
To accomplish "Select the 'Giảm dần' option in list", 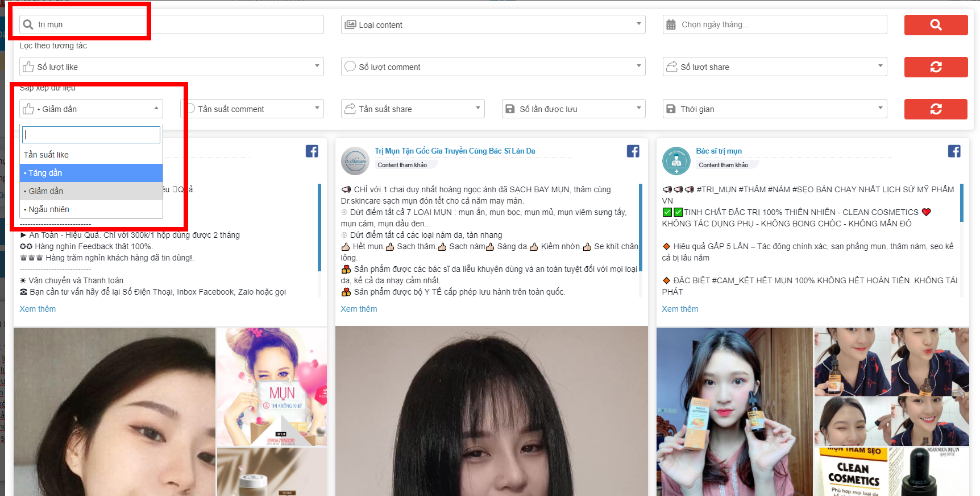I will tap(91, 191).
